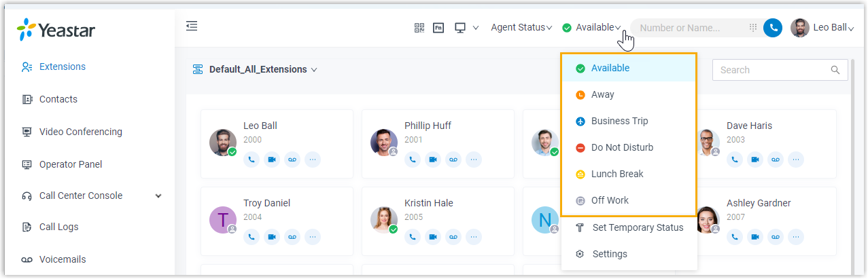
Task: Select Available status in the menu
Action: [629, 68]
